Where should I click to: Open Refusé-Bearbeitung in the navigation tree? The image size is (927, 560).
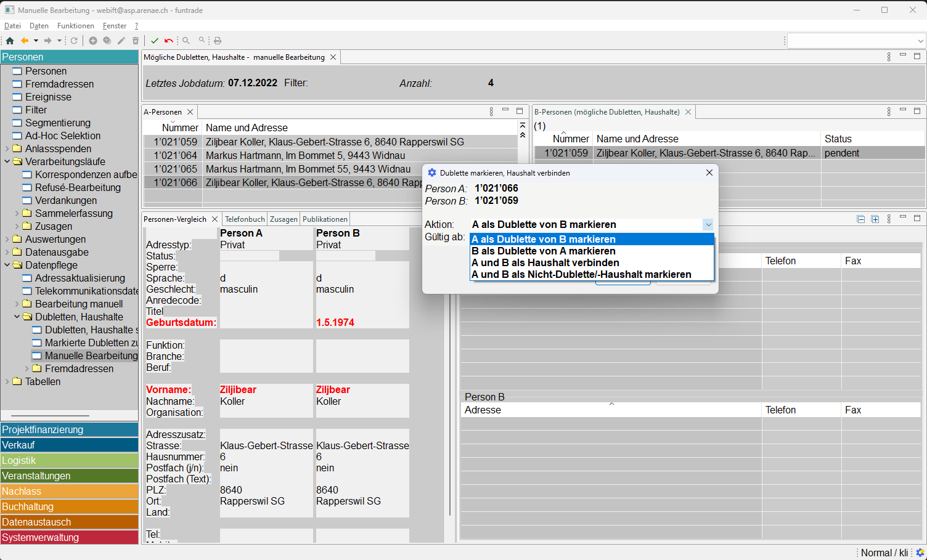[x=78, y=187]
